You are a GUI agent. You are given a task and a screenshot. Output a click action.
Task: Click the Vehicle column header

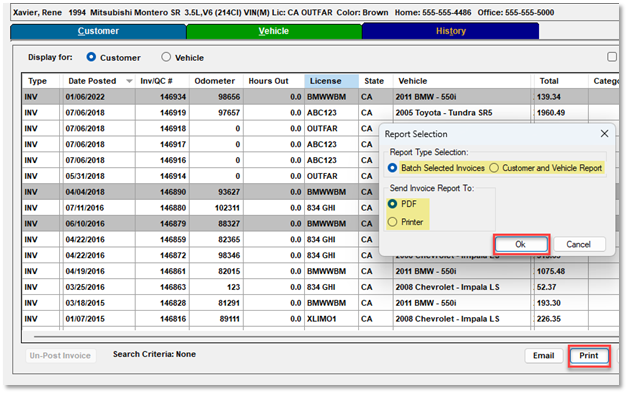click(x=463, y=81)
